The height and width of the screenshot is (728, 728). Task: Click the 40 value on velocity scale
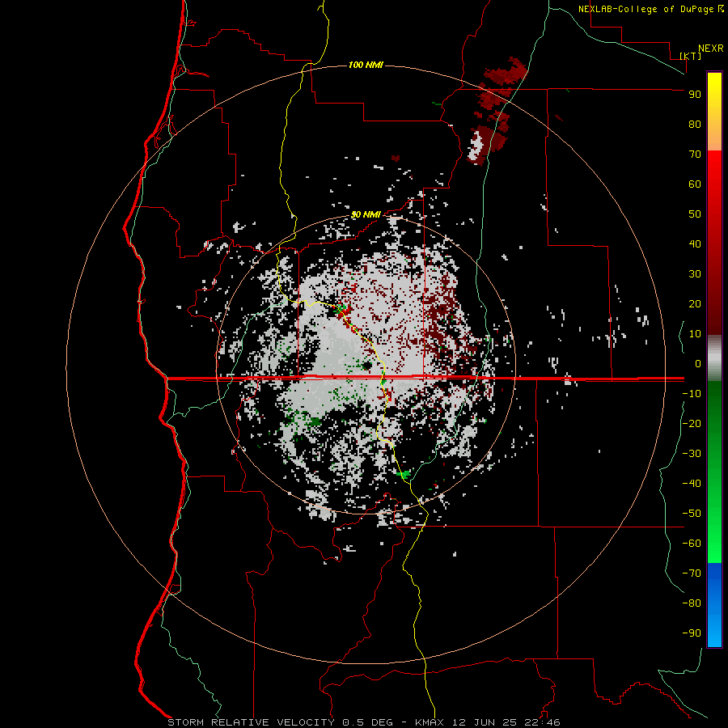(x=695, y=243)
